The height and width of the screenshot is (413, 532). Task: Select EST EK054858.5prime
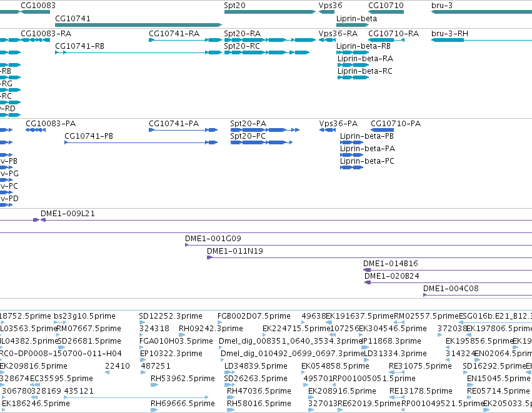pos(335,366)
